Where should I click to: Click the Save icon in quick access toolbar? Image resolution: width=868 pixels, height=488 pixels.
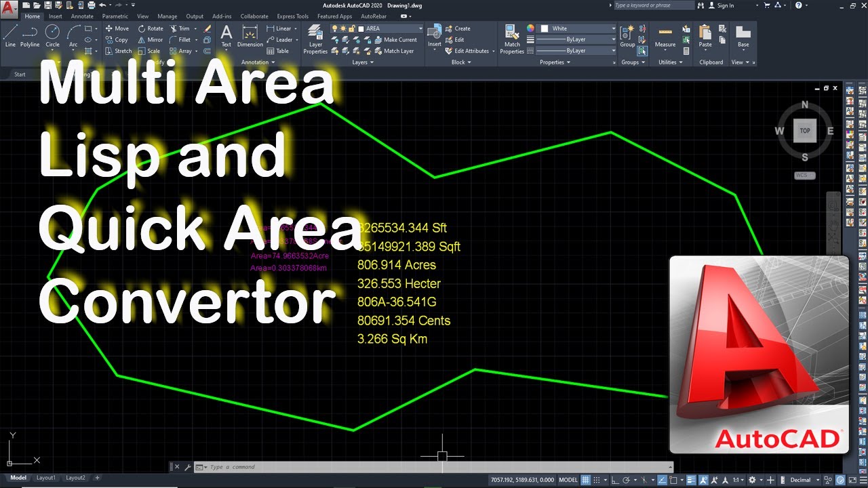point(49,5)
